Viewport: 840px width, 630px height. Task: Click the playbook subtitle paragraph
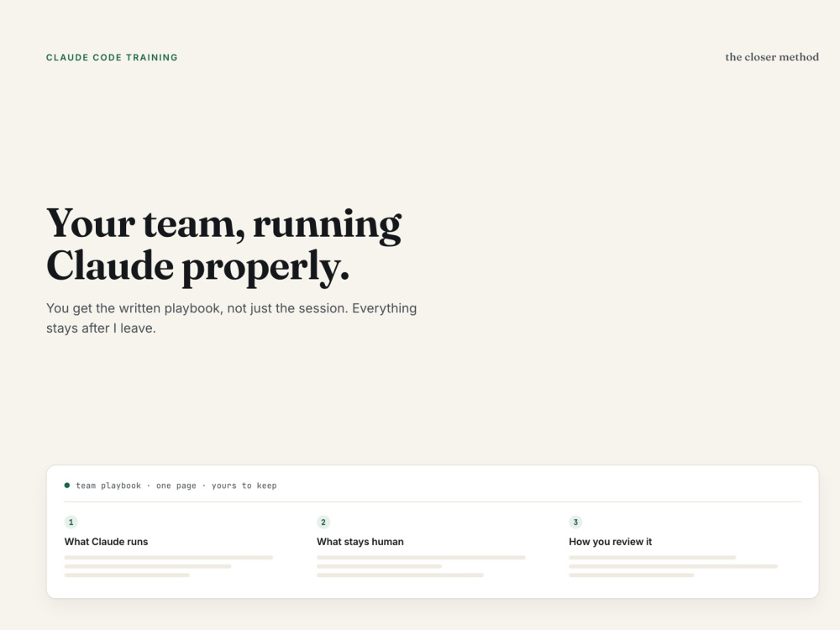[232, 318]
